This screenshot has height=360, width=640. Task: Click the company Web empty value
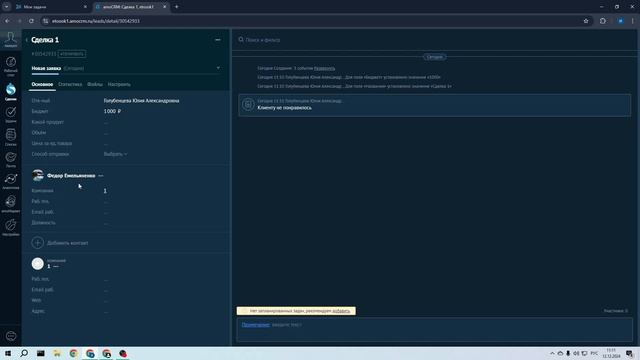(x=106, y=300)
